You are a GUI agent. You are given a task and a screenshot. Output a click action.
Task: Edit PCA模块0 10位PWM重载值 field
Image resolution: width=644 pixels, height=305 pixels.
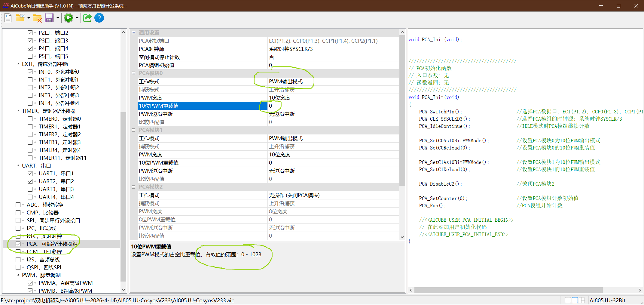tap(333, 106)
